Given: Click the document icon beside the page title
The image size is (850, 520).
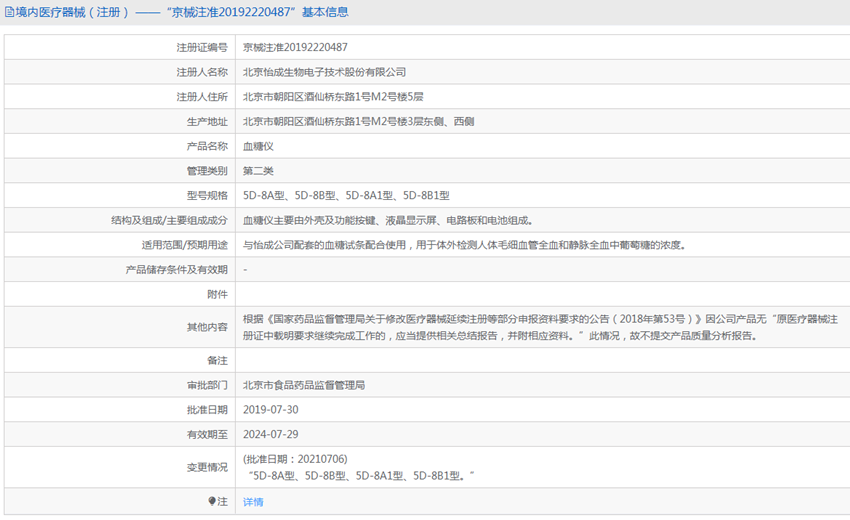Looking at the screenshot, I should pyautogui.click(x=9, y=12).
